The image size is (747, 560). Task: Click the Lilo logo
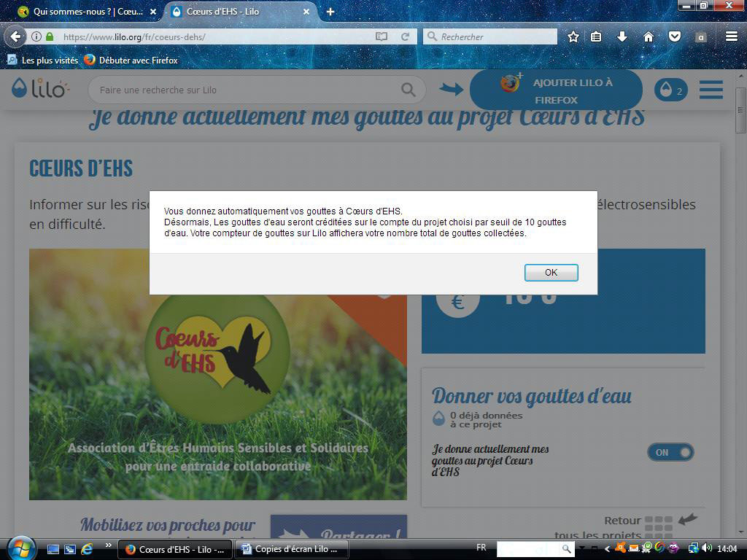tap(41, 88)
